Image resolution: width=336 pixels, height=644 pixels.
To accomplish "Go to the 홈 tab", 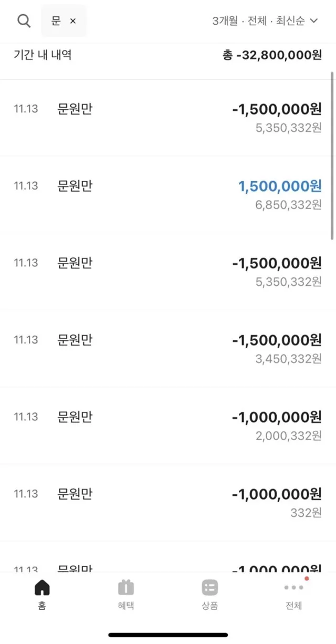I will (x=42, y=595).
